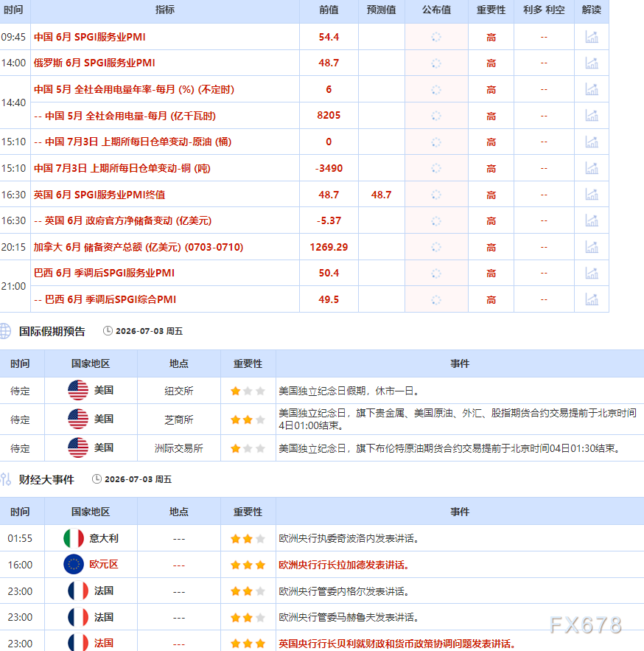Image resolution: width=644 pixels, height=651 pixels.
Task: Click the Italy flag in 01:55 row
Action: pyautogui.click(x=74, y=538)
